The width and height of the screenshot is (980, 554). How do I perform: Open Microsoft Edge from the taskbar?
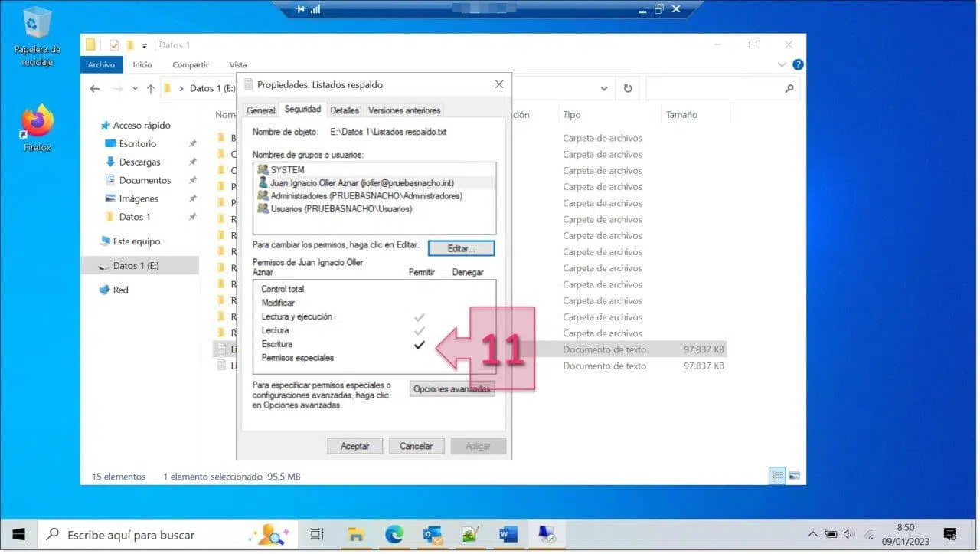(x=394, y=534)
